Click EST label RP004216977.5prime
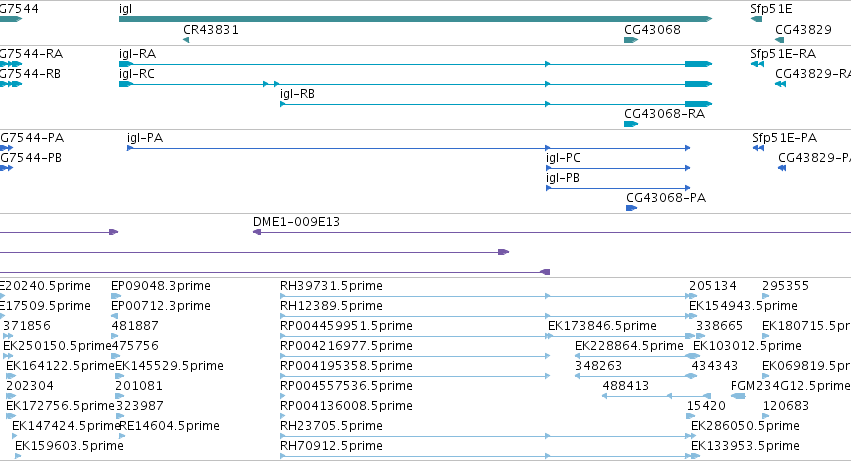851x461 pixels. (x=346, y=346)
